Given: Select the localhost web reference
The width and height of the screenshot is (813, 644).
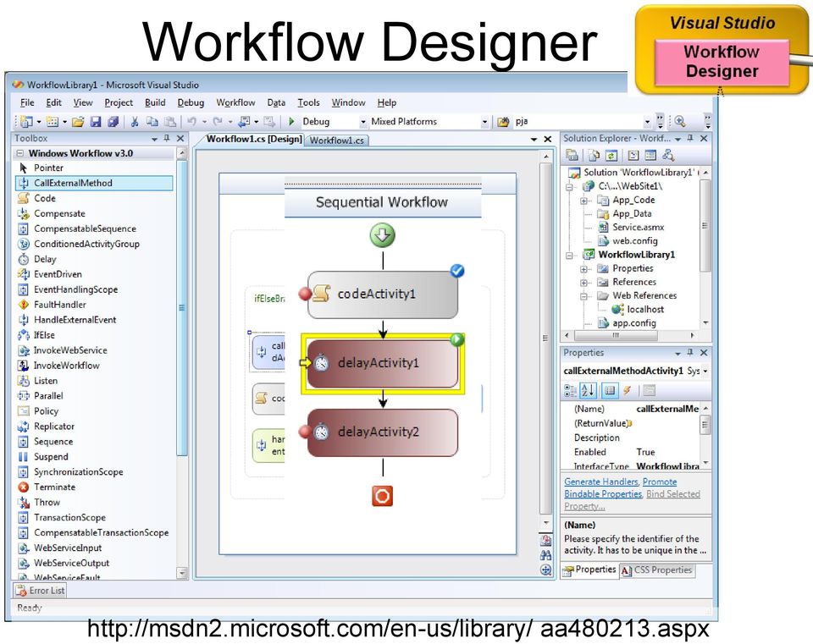Looking at the screenshot, I should click(645, 310).
